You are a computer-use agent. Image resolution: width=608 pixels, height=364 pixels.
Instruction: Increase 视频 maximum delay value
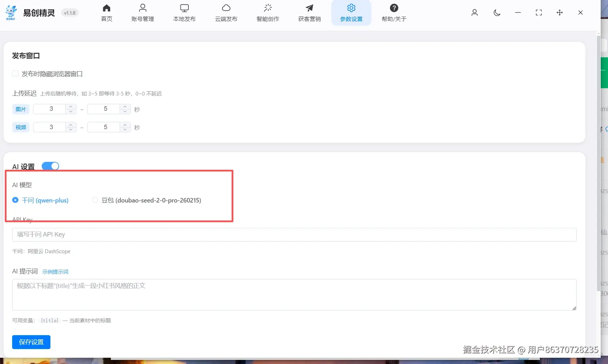pos(125,125)
